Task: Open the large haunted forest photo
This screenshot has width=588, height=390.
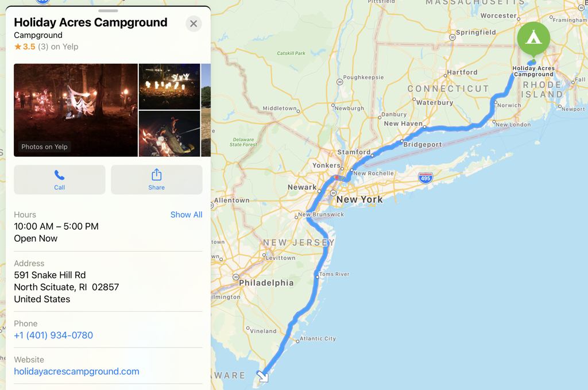Action: coord(76,110)
